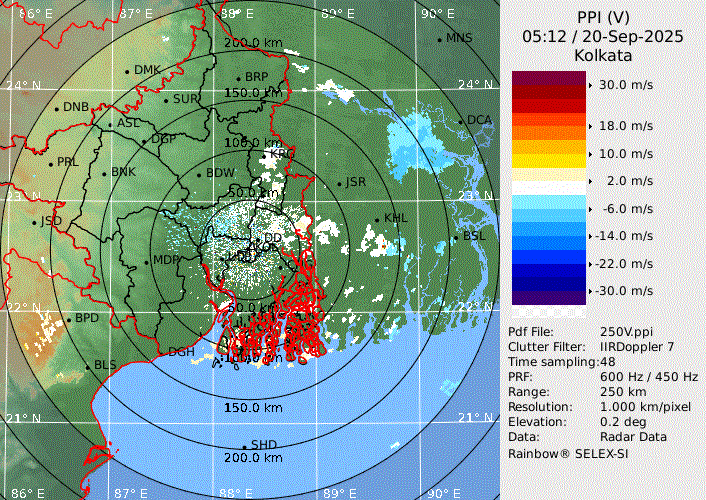Click the KHL station marker
Image resolution: width=706 pixels, height=500 pixels.
point(378,219)
